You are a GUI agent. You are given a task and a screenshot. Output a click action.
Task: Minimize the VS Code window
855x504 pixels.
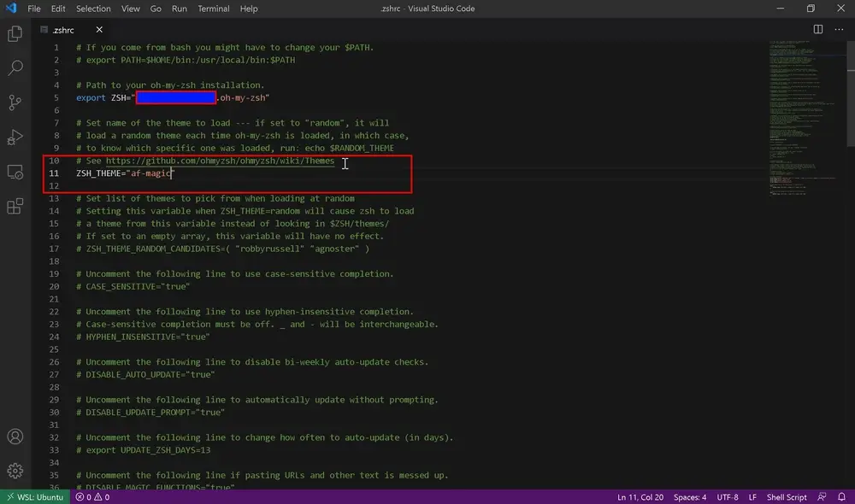781,9
